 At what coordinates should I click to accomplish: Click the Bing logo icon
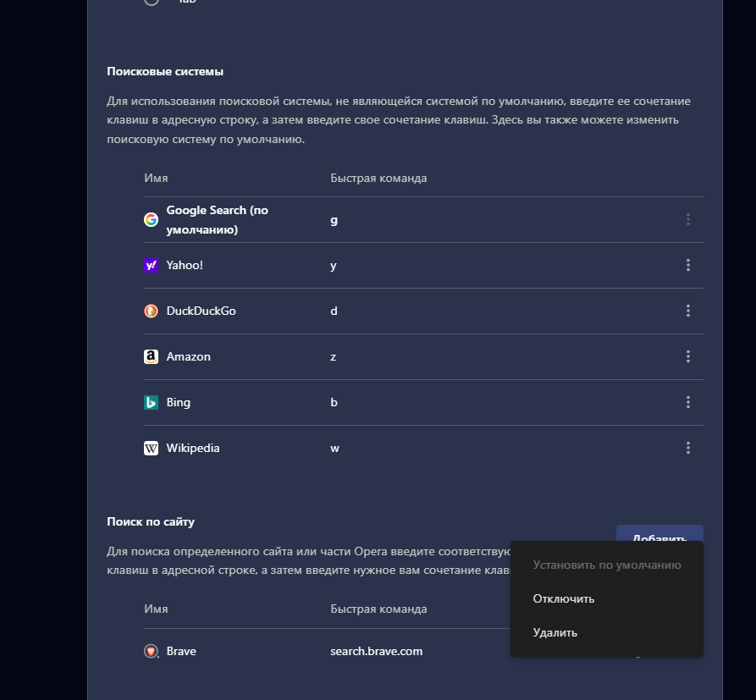[x=151, y=403]
